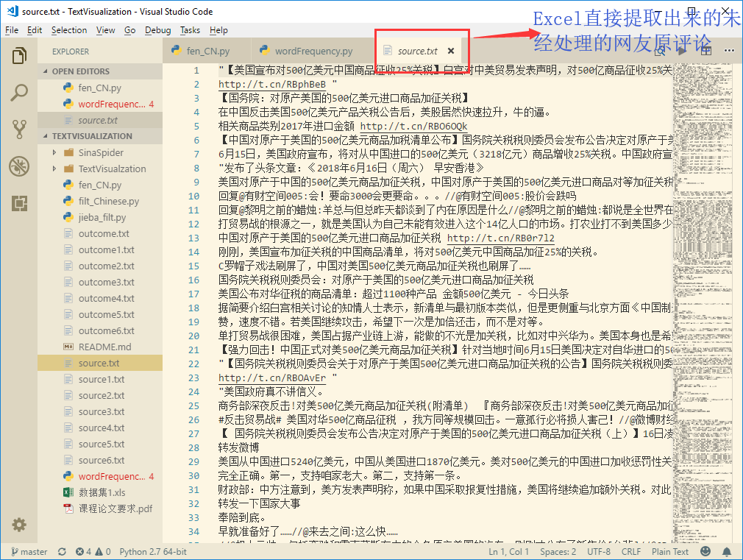Open the Tasks menu
The height and width of the screenshot is (560, 743).
pos(190,30)
